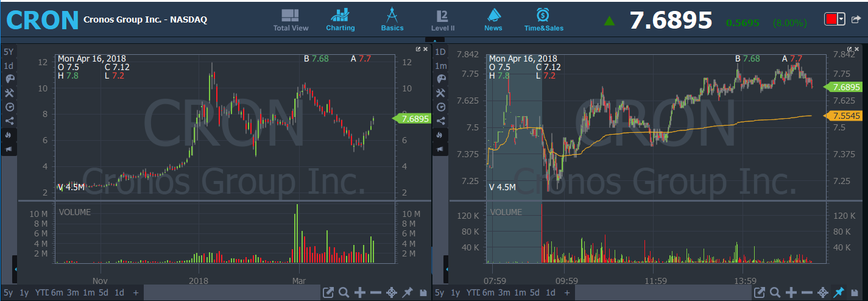Close the right chart panel

click(x=857, y=49)
